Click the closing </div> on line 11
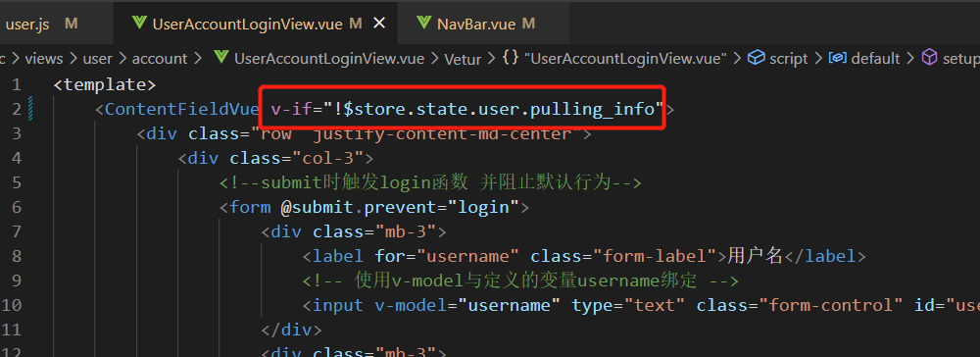Screen dimensions: 980x357 (x=291, y=330)
